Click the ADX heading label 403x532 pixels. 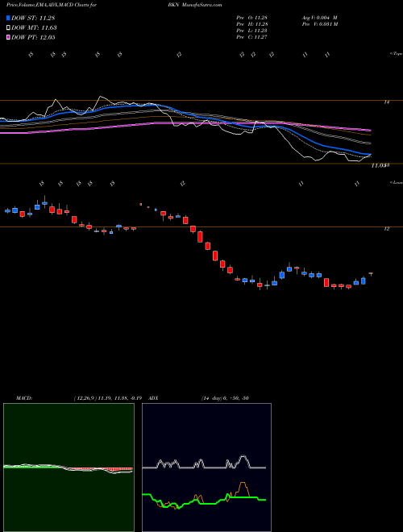point(154,398)
